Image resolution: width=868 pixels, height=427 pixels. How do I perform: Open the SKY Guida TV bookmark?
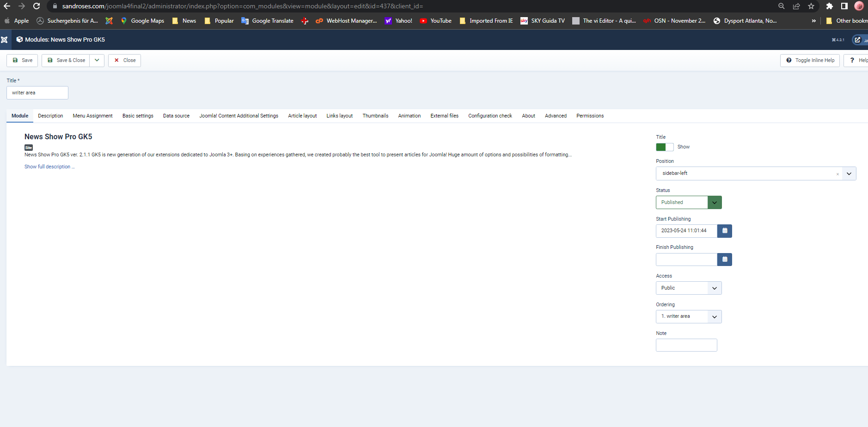(x=543, y=21)
